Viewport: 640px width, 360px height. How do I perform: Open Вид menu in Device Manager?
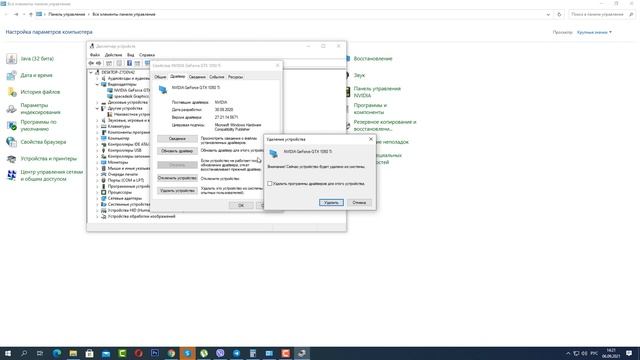tap(131, 55)
